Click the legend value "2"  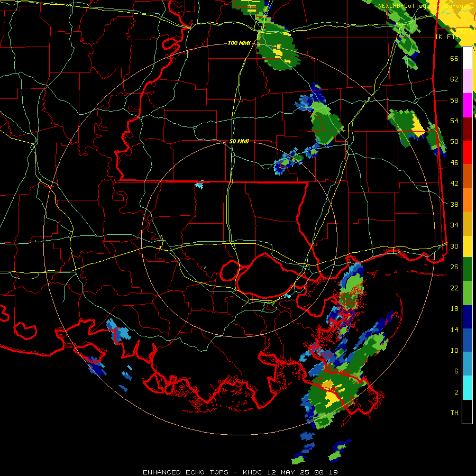[456, 392]
